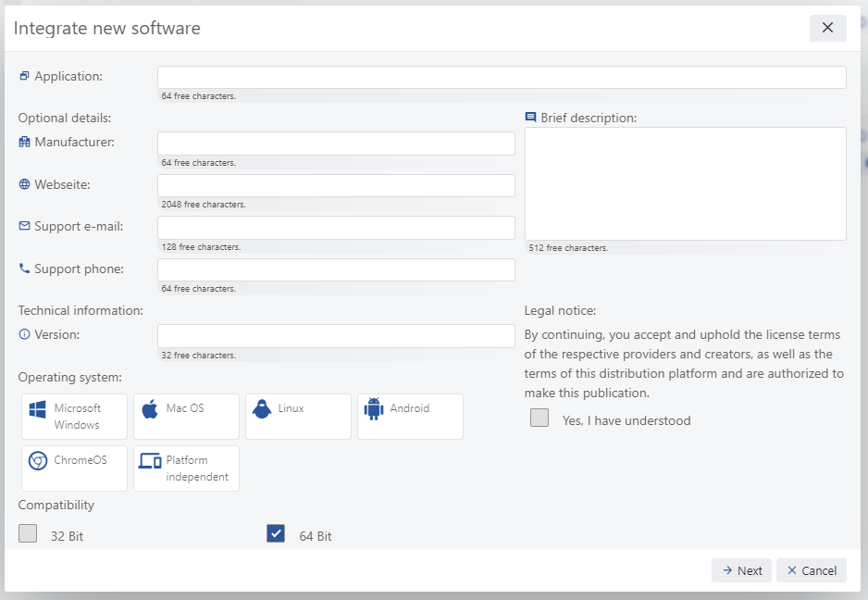Click the Brief description comment icon
Screen dimensions: 868x600
click(x=530, y=117)
